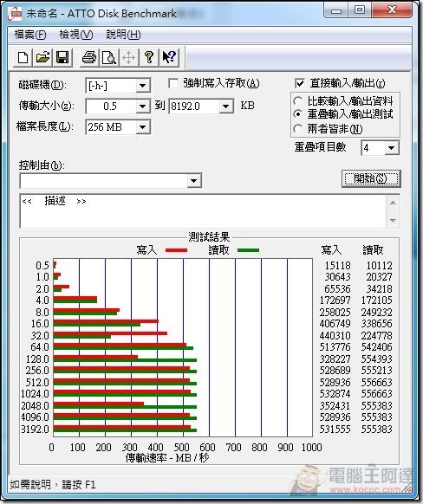Click the 1024.0 transfer size row label
This screenshot has height=504, width=423.
pos(35,394)
